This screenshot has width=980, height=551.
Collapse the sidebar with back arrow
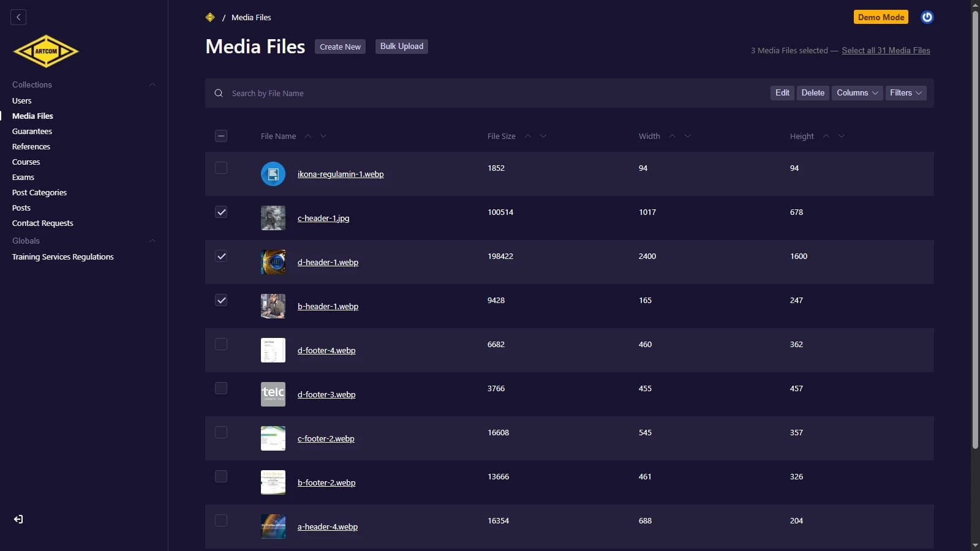click(18, 17)
